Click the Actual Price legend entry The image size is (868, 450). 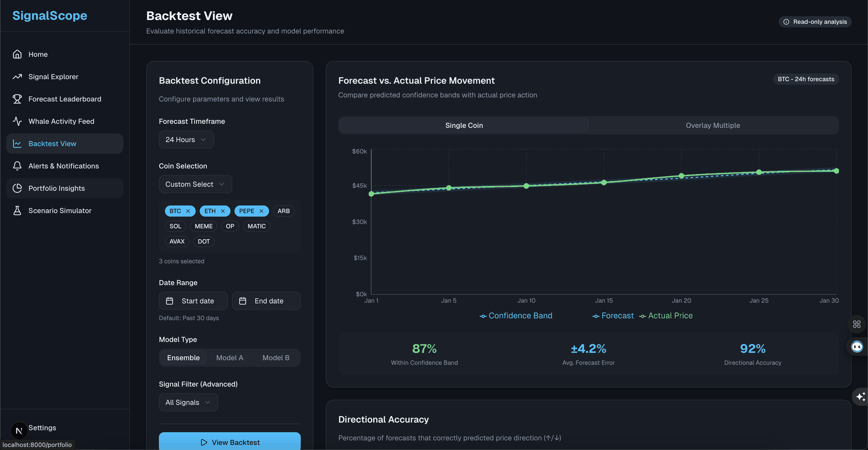tap(666, 316)
